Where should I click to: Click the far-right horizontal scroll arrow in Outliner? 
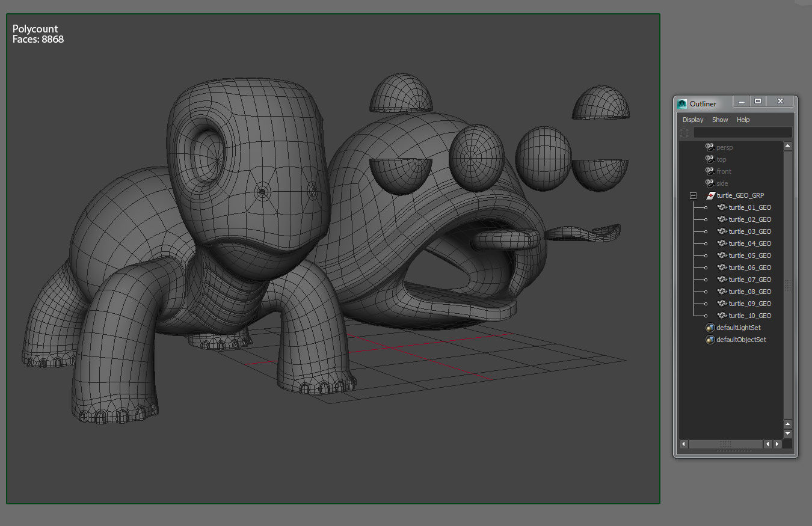(x=777, y=444)
